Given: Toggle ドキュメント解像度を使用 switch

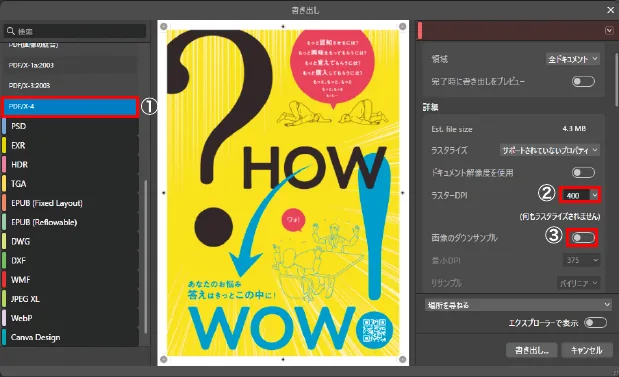Looking at the screenshot, I should [x=583, y=173].
